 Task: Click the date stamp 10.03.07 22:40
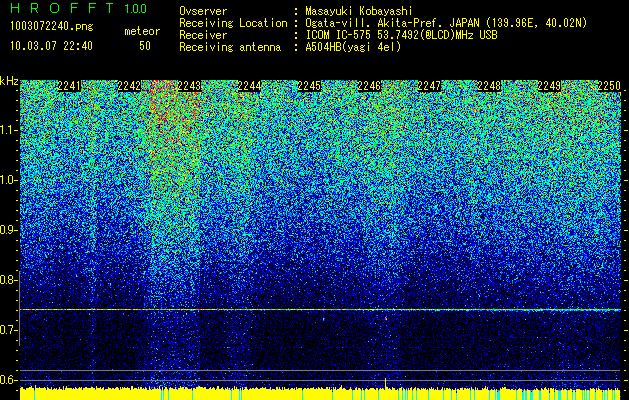[x=51, y=46]
